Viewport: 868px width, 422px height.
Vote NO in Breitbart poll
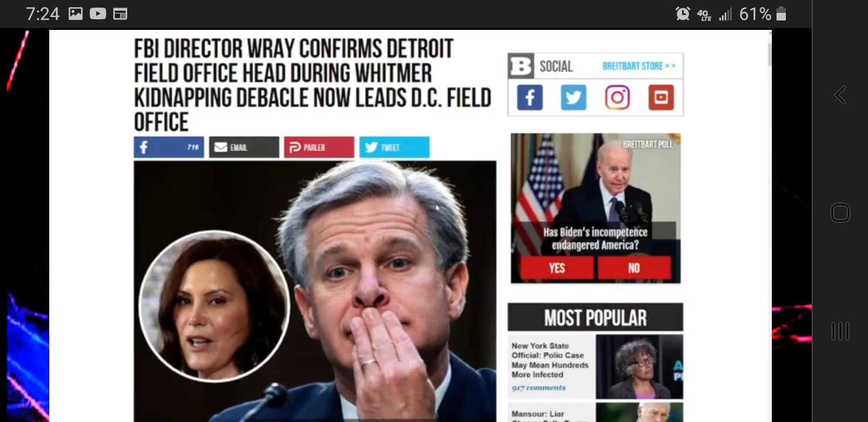pyautogui.click(x=634, y=268)
